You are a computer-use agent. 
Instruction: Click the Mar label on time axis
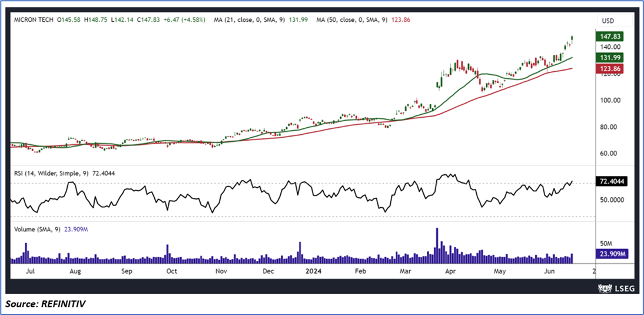406,271
